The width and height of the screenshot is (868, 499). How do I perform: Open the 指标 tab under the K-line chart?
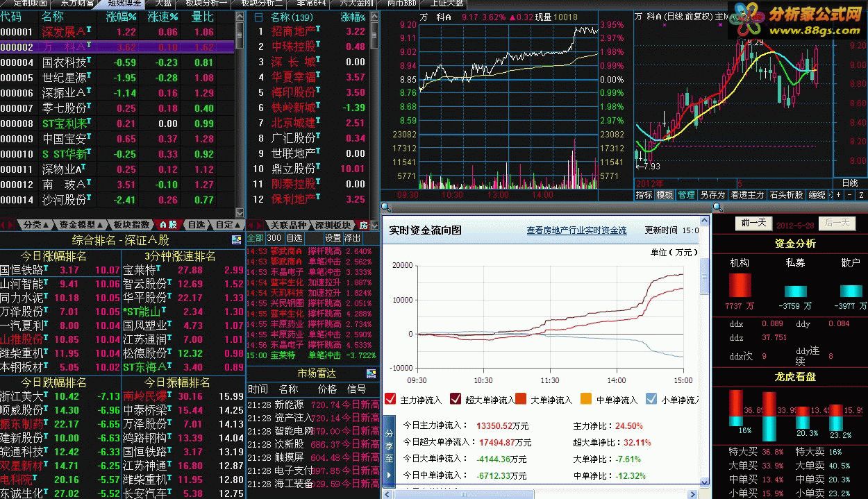644,195
